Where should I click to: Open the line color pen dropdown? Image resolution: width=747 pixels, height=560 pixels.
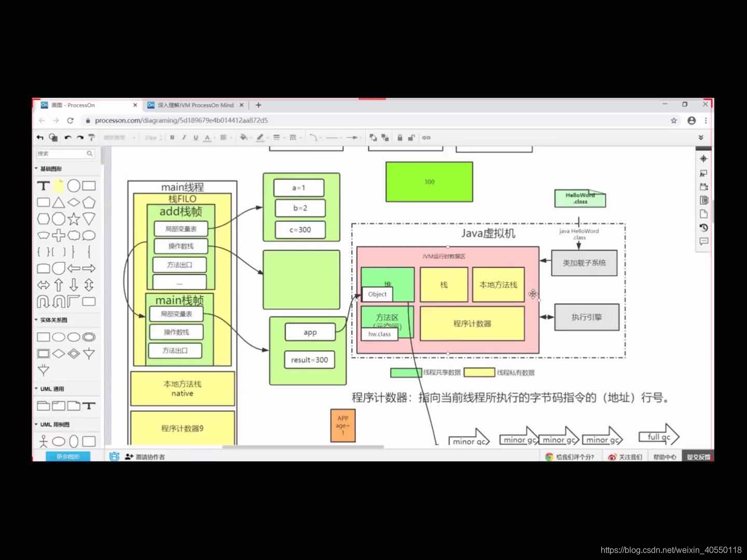pos(261,137)
